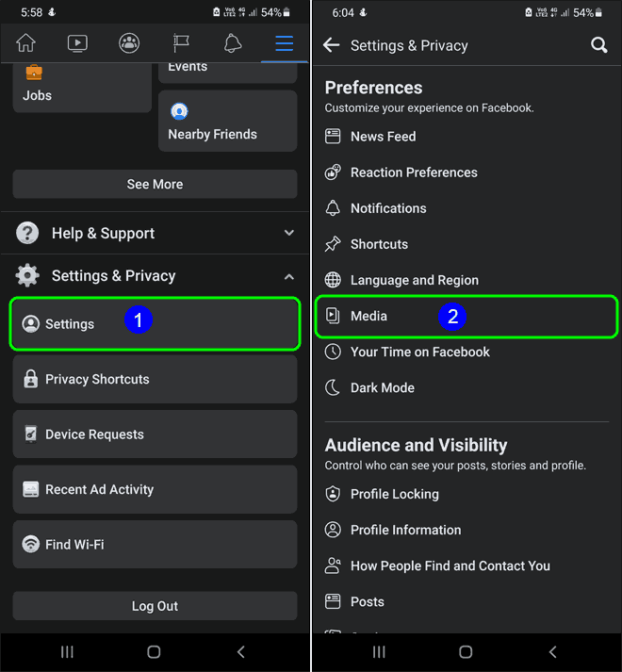The height and width of the screenshot is (672, 622).
Task: Open How People Find and Contact You
Action: pyautogui.click(x=466, y=565)
